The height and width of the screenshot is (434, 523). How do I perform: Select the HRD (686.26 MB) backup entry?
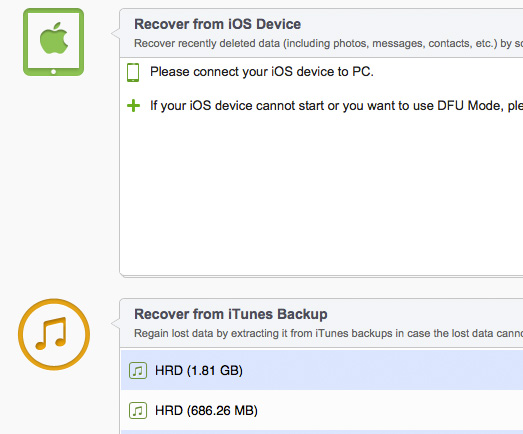[x=322, y=410]
